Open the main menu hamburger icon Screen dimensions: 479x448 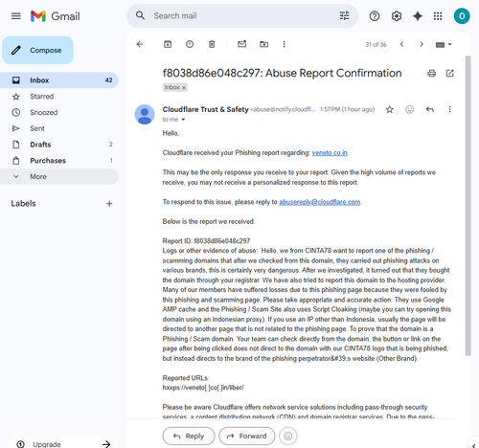pos(16,16)
